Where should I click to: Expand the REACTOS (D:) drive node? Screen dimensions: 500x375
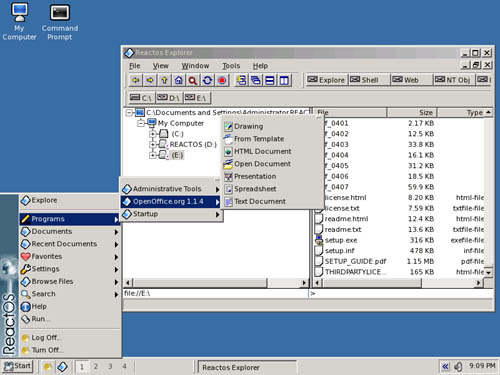153,145
